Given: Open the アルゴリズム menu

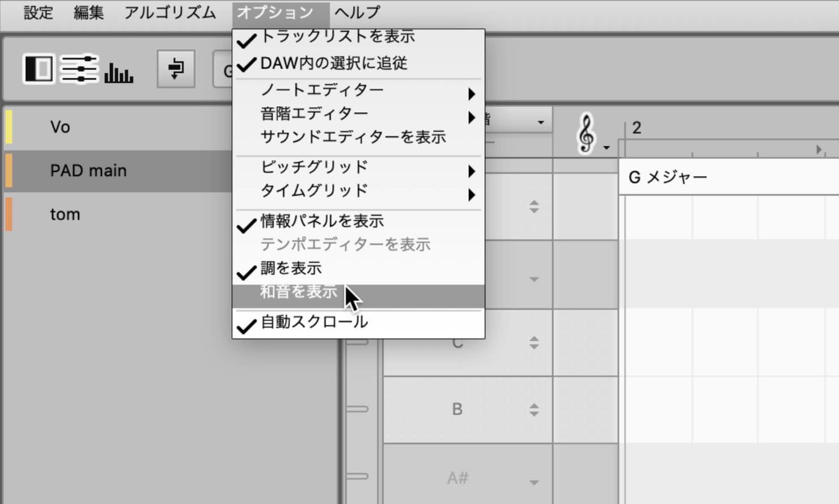Looking at the screenshot, I should pos(170,12).
